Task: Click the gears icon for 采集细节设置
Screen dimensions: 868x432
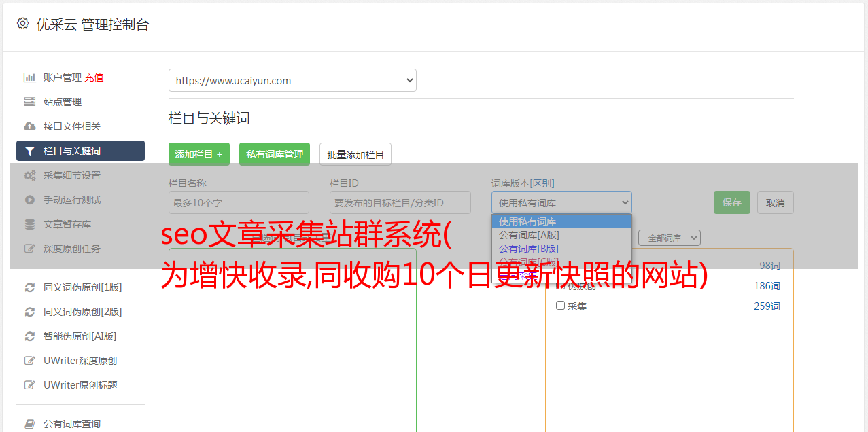Action: [30, 175]
